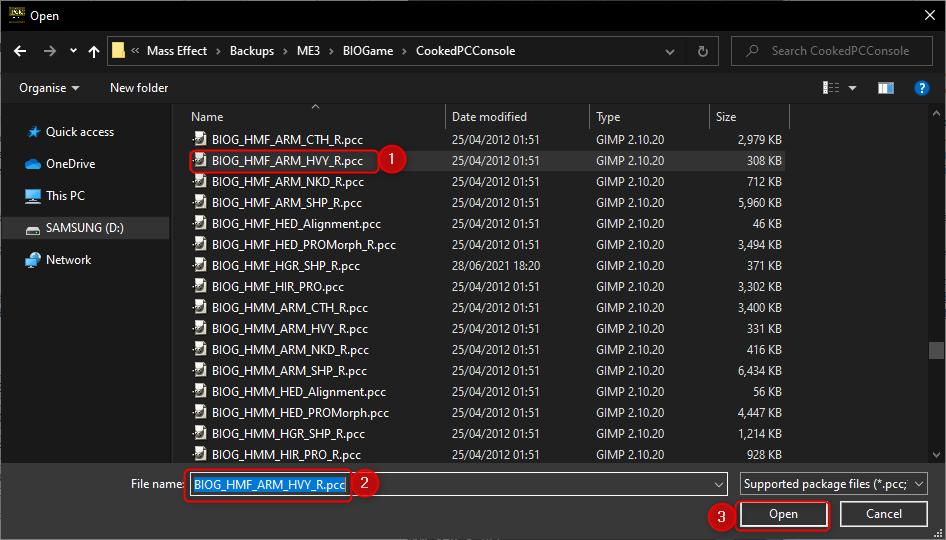The image size is (946, 540).
Task: Select Network in the sidebar
Action: (x=68, y=260)
